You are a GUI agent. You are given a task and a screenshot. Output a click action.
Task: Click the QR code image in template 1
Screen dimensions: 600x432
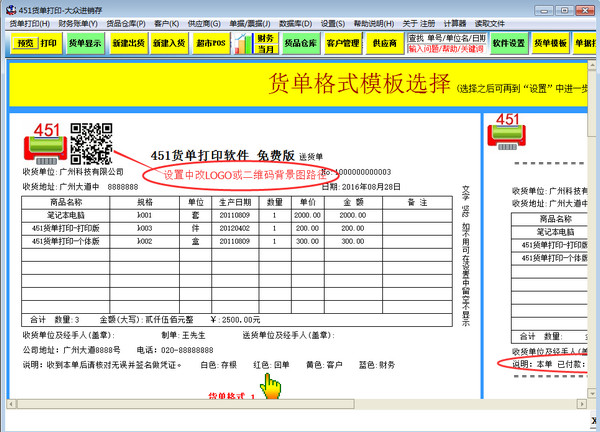tap(92, 142)
